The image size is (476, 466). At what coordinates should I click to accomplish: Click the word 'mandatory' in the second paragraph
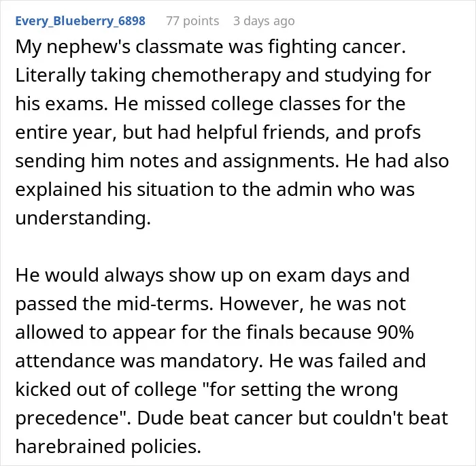point(211,361)
